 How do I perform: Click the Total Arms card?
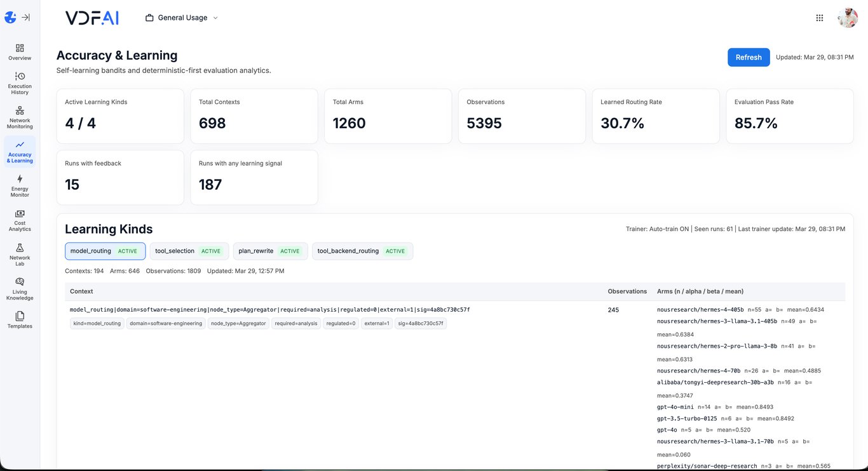pyautogui.click(x=388, y=116)
